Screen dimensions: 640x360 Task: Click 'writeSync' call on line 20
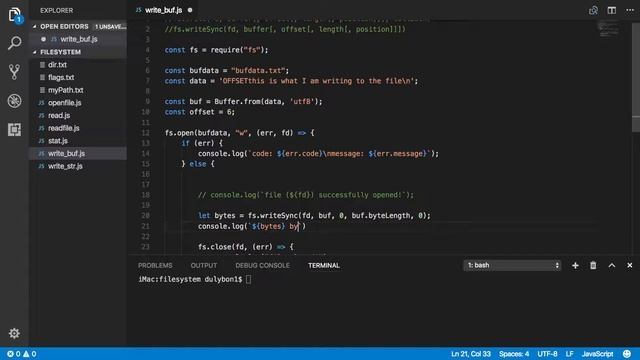coord(278,216)
